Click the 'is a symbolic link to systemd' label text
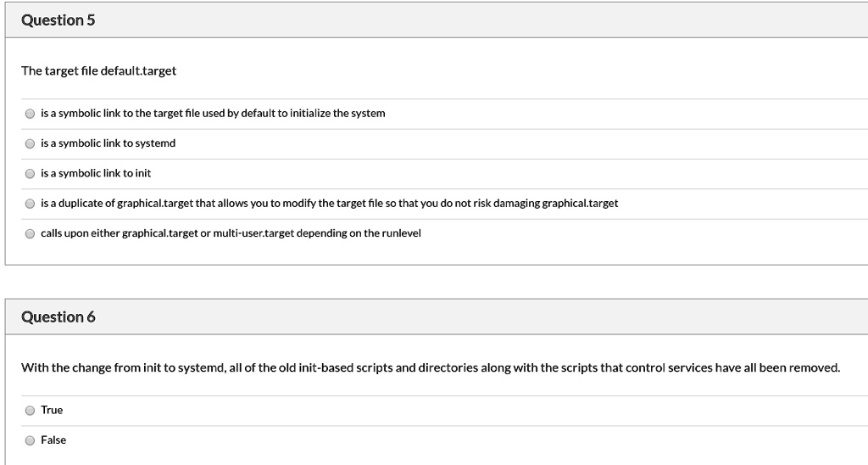 point(108,143)
